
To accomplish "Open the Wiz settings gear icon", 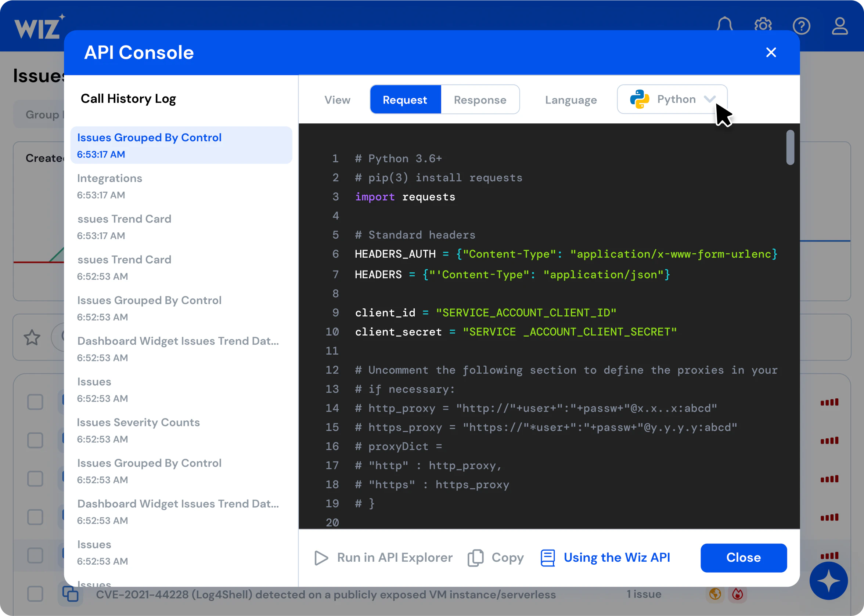I will click(x=763, y=26).
